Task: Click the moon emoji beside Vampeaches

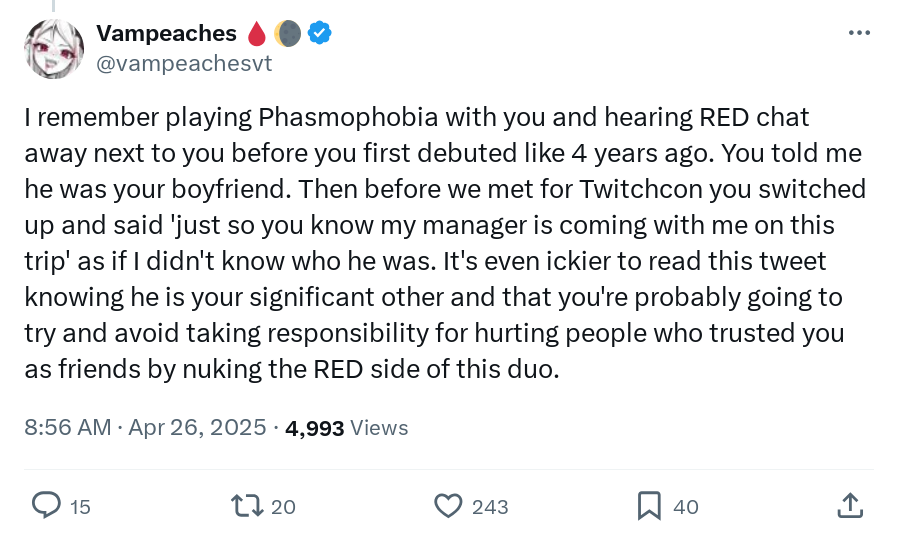Action: (x=288, y=34)
